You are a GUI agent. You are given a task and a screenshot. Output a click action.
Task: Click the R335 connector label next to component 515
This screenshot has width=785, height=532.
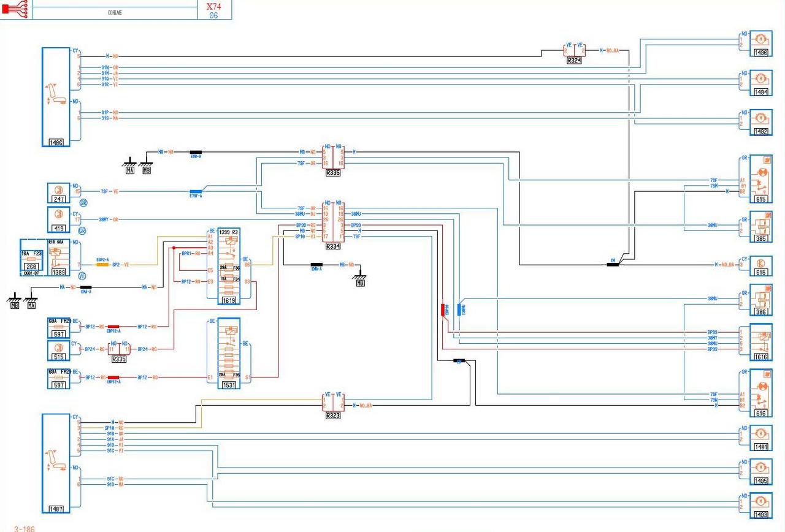tap(119, 359)
